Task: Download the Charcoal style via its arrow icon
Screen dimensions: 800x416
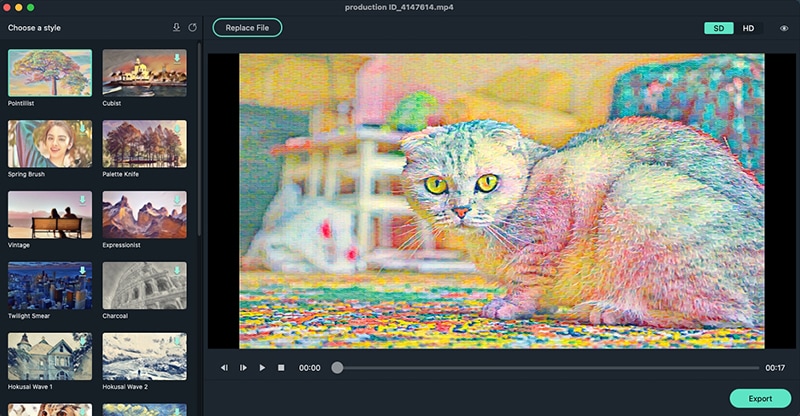Action: [177, 271]
